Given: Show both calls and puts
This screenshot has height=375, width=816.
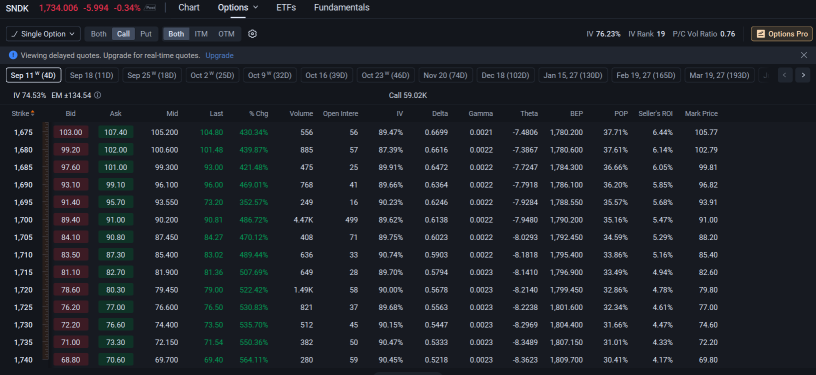Looking at the screenshot, I should coord(98,34).
